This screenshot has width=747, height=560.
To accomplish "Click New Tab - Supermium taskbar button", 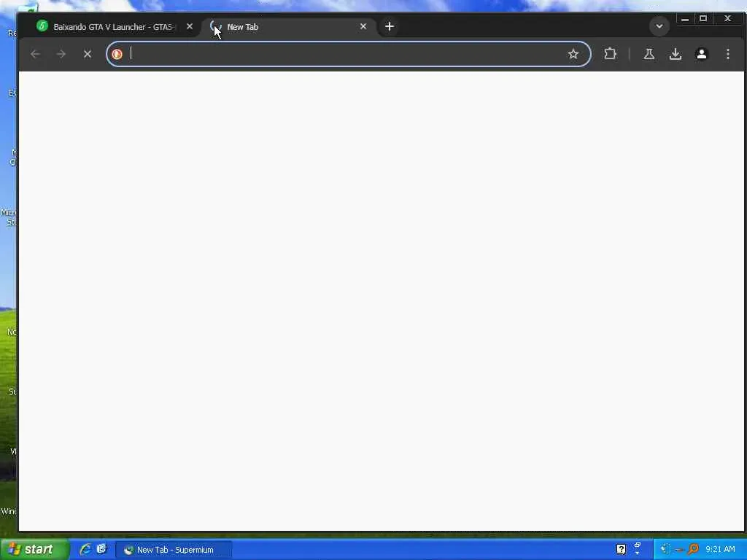I will (x=174, y=550).
